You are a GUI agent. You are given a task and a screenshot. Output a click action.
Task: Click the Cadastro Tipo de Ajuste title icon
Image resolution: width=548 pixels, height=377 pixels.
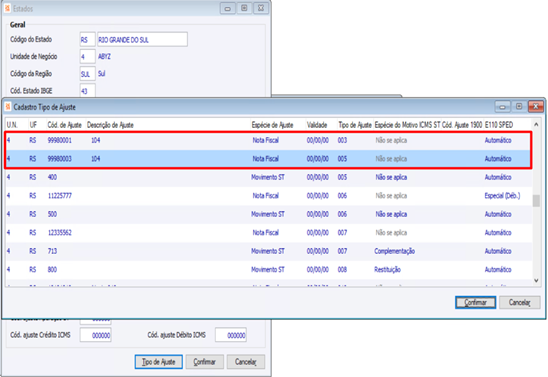coord(8,107)
